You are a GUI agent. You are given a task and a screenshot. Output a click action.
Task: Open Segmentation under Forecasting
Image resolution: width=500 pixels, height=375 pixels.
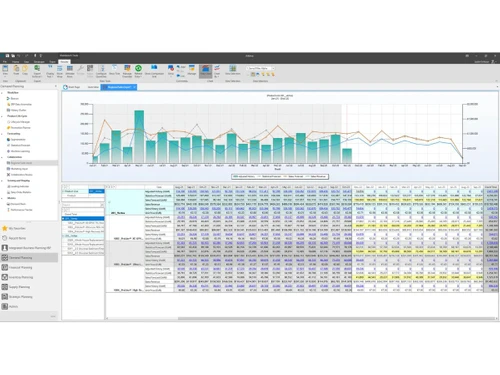16,139
